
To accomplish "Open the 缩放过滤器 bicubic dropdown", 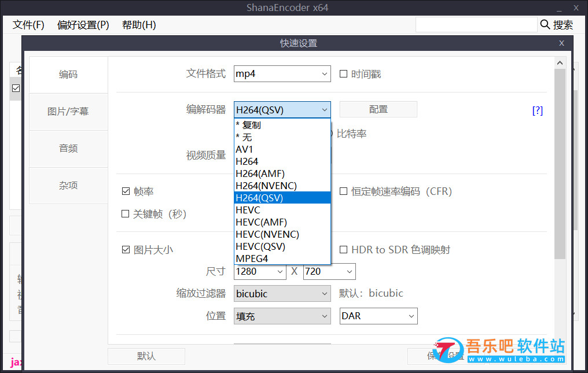I will pos(282,294).
